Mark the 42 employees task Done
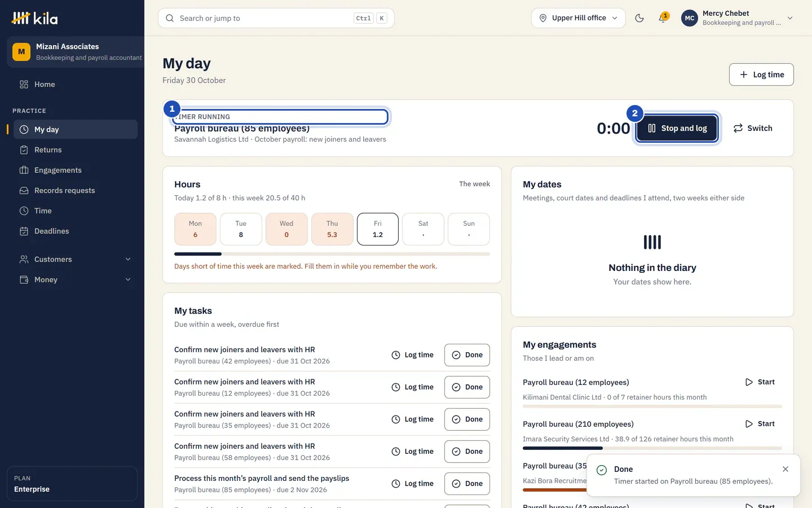 pyautogui.click(x=467, y=355)
